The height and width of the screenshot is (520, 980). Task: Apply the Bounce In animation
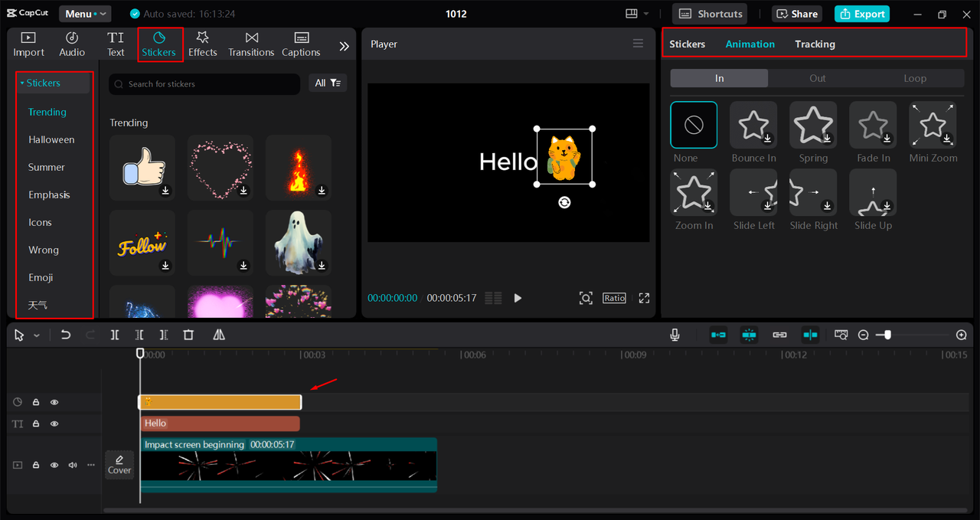tap(753, 125)
